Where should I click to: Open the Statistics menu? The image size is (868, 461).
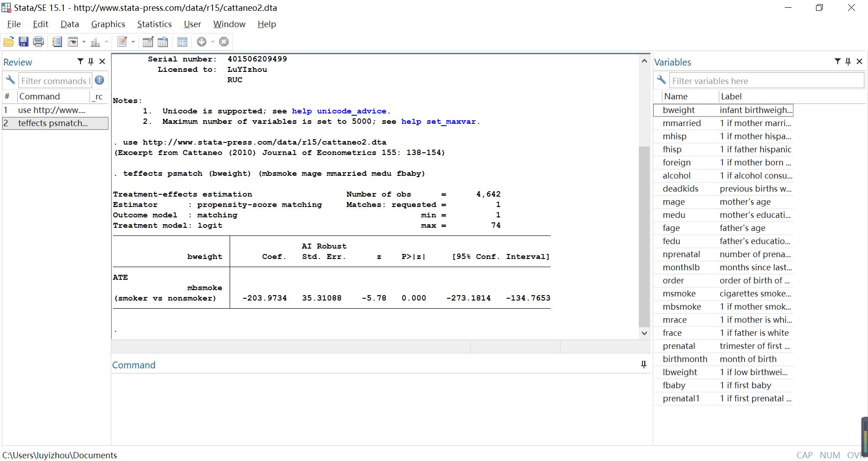point(154,24)
